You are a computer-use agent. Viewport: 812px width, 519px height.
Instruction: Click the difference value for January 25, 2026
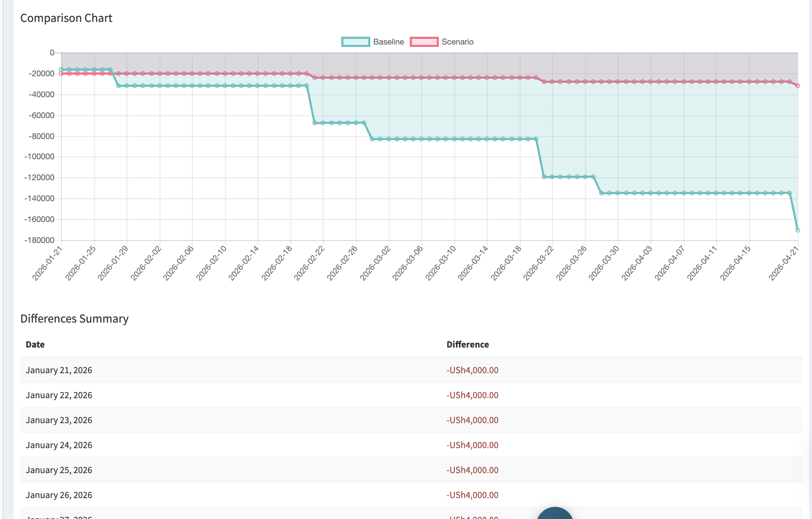[472, 470]
